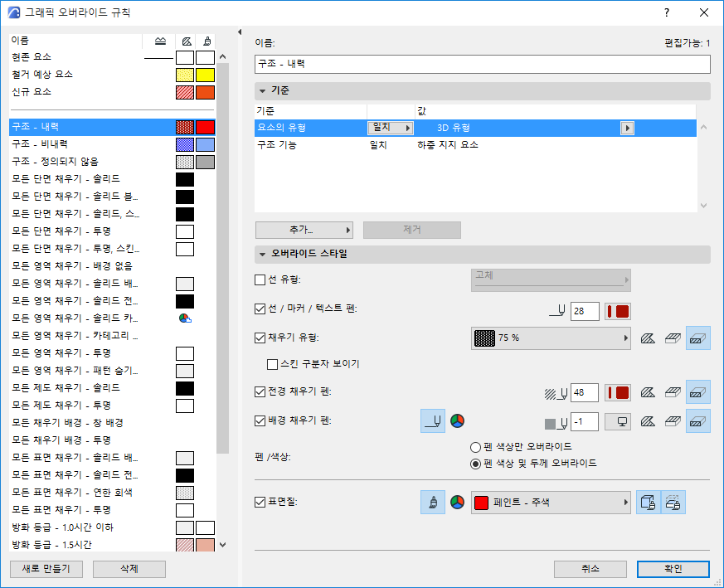Click the line type column header icon
Screen dimensions: 724x588
[160, 41]
